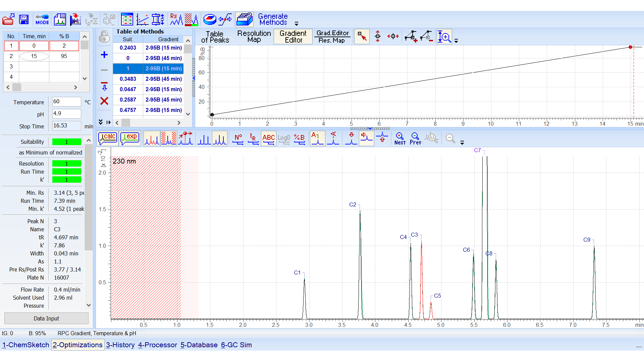This screenshot has height=362, width=644.
Task: Switch to the Resolution Map tab
Action: (254, 36)
